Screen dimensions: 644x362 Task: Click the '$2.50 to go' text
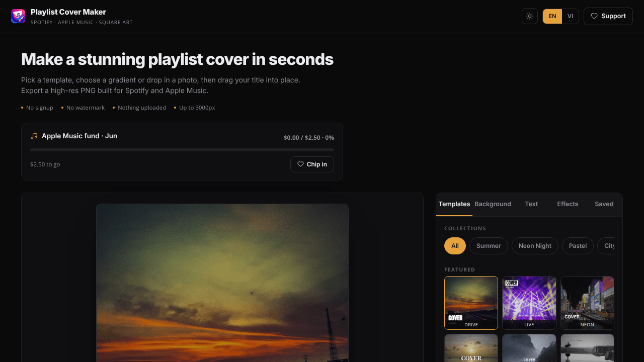[45, 164]
